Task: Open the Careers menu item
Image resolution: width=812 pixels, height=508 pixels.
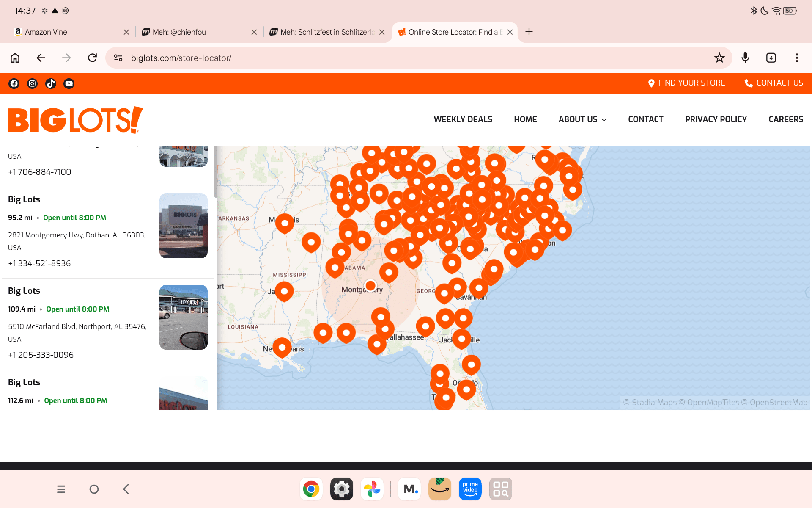Action: click(x=786, y=120)
